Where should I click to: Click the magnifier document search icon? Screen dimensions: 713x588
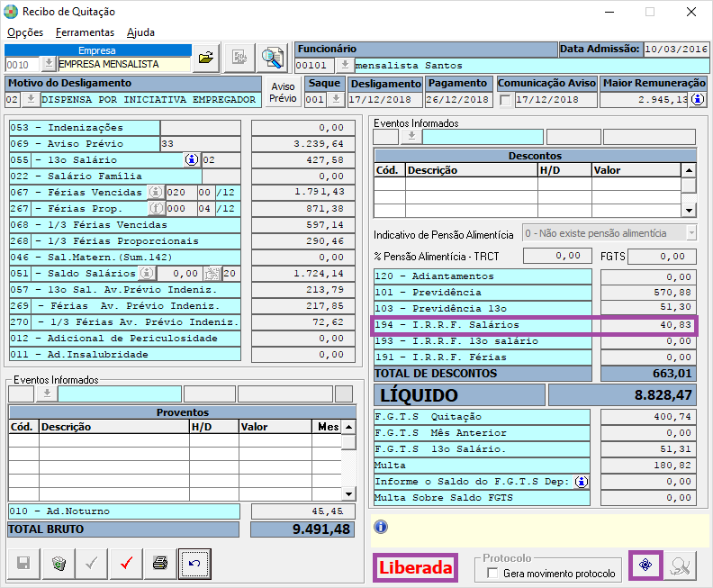[273, 58]
